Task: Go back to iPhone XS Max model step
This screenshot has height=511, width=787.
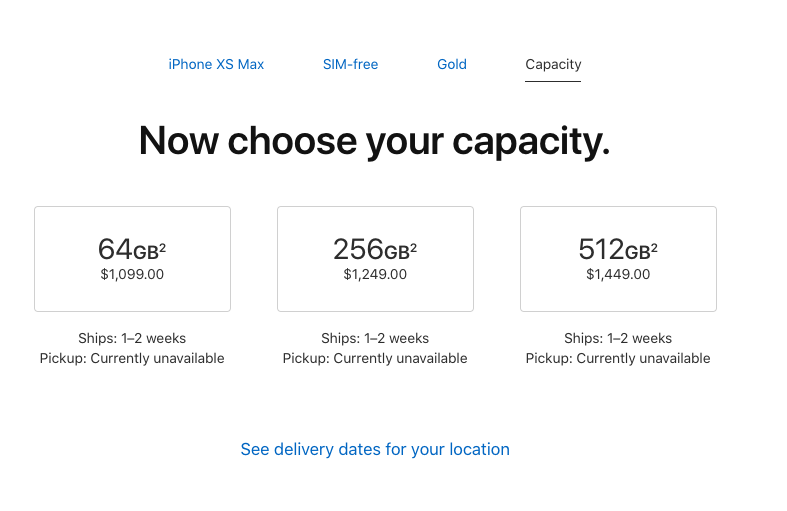Action: pyautogui.click(x=216, y=64)
